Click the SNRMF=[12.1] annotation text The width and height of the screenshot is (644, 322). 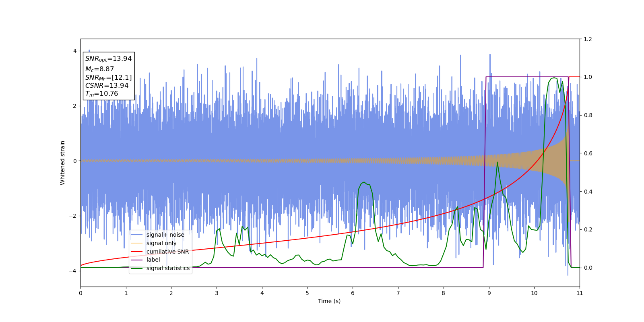pos(108,78)
